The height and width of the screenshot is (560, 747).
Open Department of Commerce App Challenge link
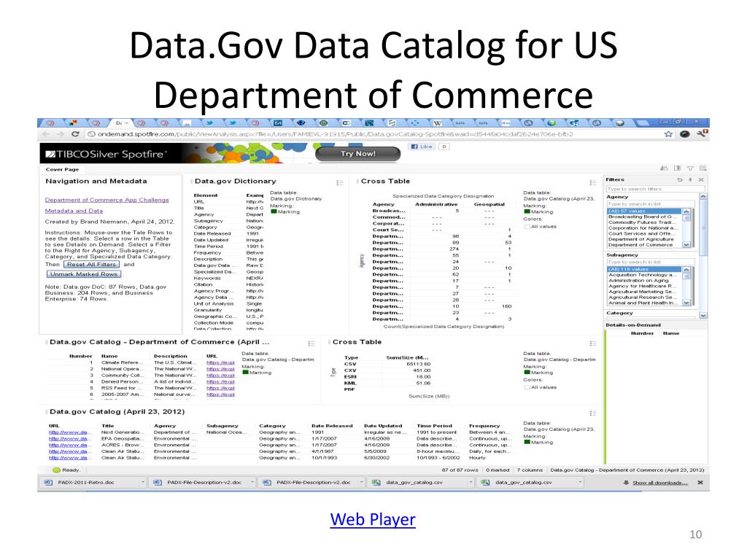pyautogui.click(x=107, y=200)
